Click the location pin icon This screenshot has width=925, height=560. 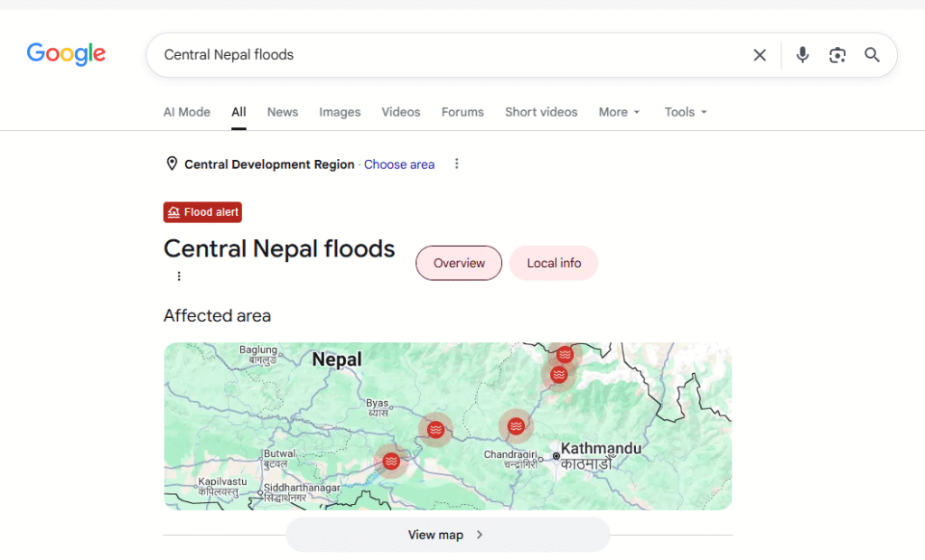click(x=172, y=163)
